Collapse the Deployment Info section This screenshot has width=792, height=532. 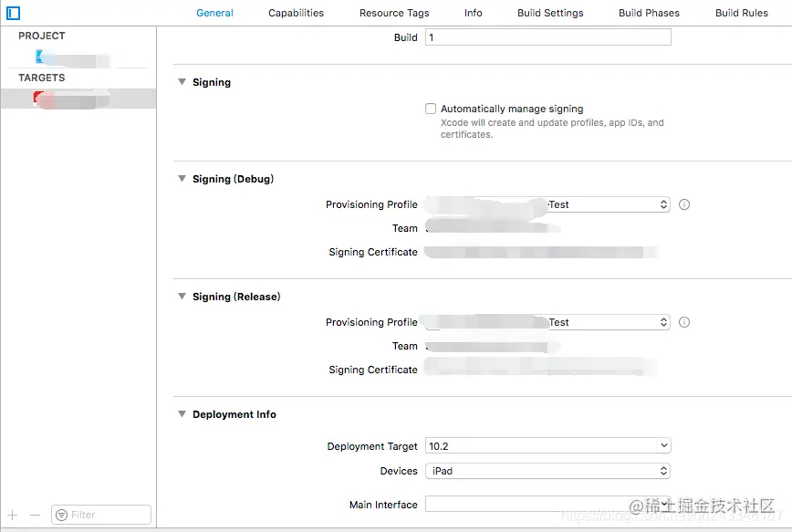pos(182,414)
